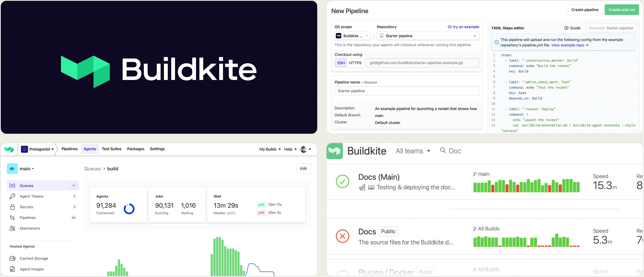Open the user avatar menu
The height and width of the screenshot is (277, 644).
coord(305,149)
